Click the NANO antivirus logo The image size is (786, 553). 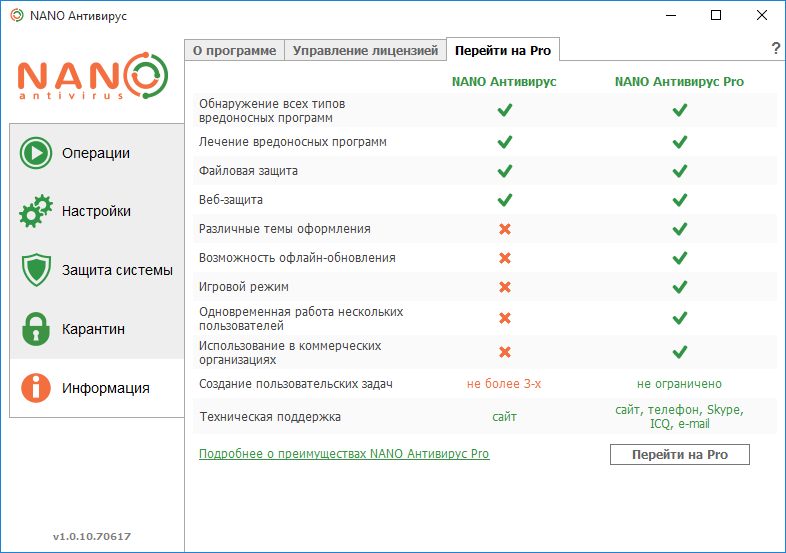(x=93, y=76)
